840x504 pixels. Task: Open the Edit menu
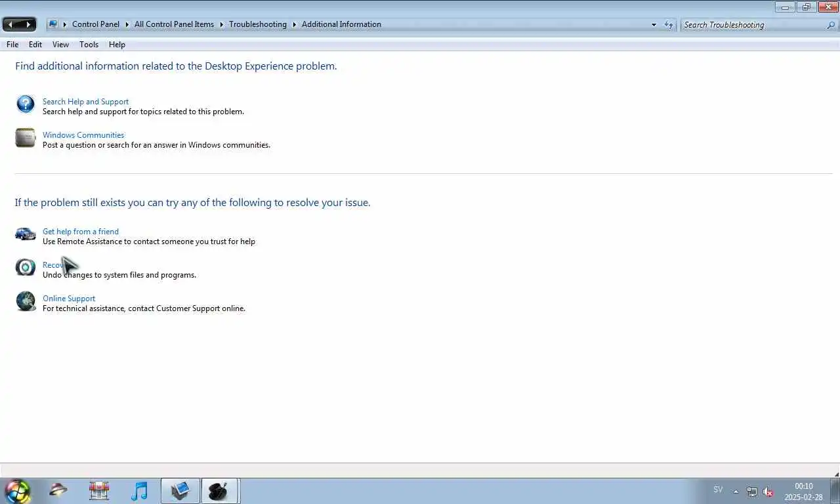35,45
